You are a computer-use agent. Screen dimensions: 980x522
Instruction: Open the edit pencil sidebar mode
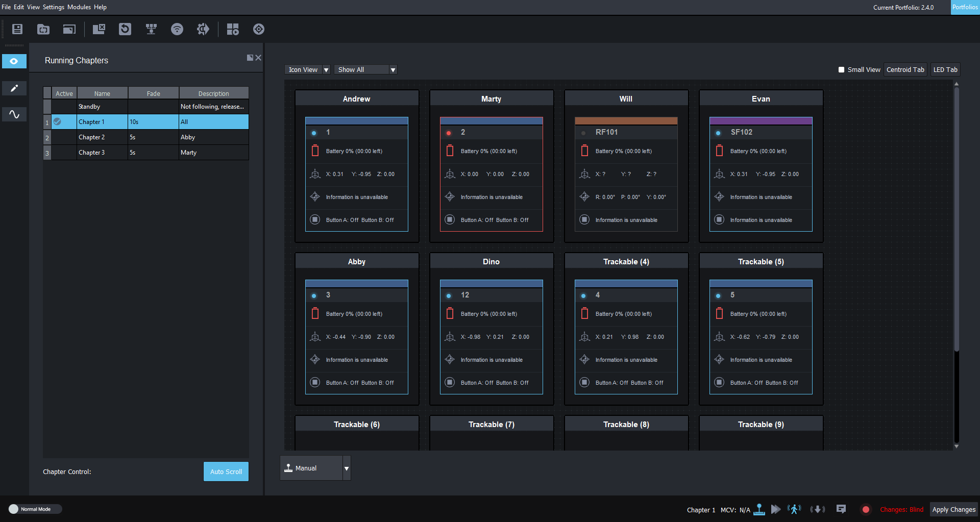click(14, 88)
